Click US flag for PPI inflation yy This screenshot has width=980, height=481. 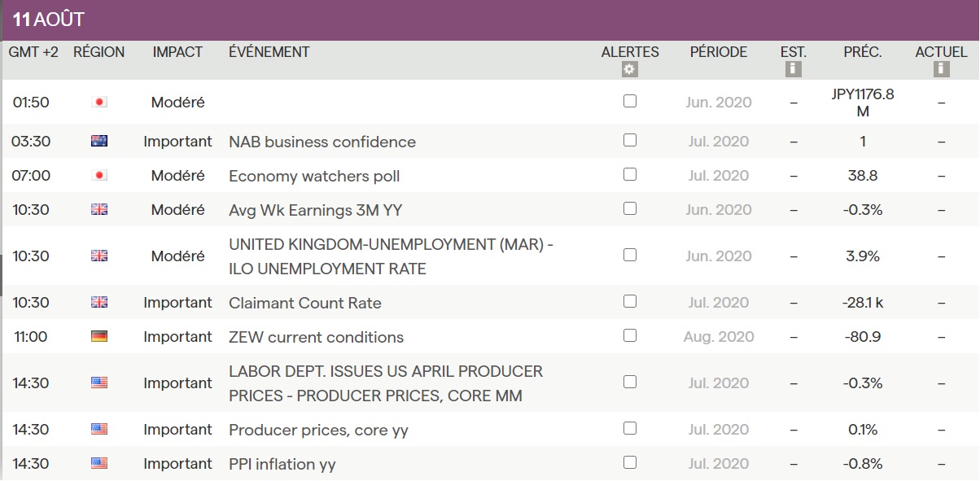[99, 464]
